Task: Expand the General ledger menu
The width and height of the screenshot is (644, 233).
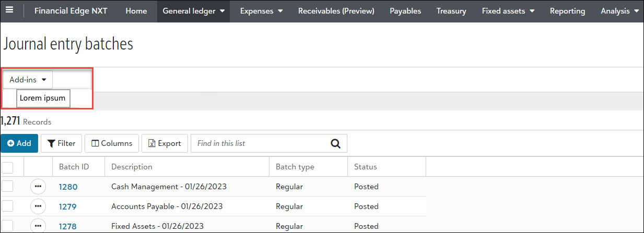Action: click(x=193, y=11)
